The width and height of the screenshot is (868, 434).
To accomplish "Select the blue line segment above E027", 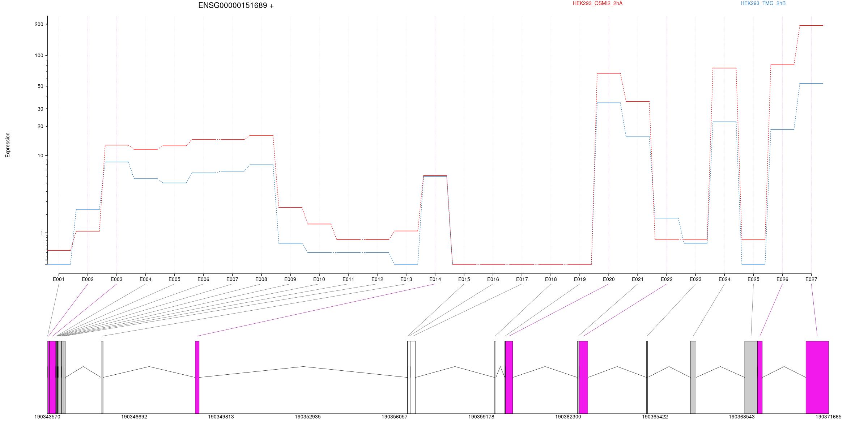I will (x=811, y=84).
